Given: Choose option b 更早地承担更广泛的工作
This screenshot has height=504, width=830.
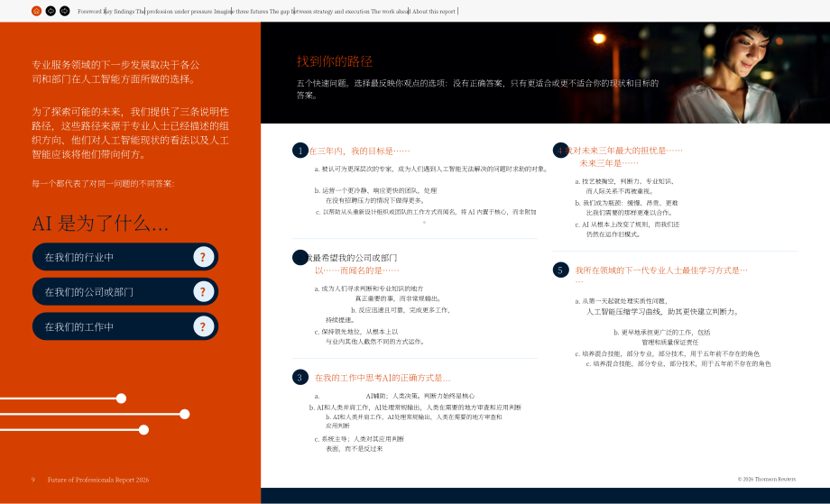Looking at the screenshot, I should pyautogui.click(x=662, y=337).
